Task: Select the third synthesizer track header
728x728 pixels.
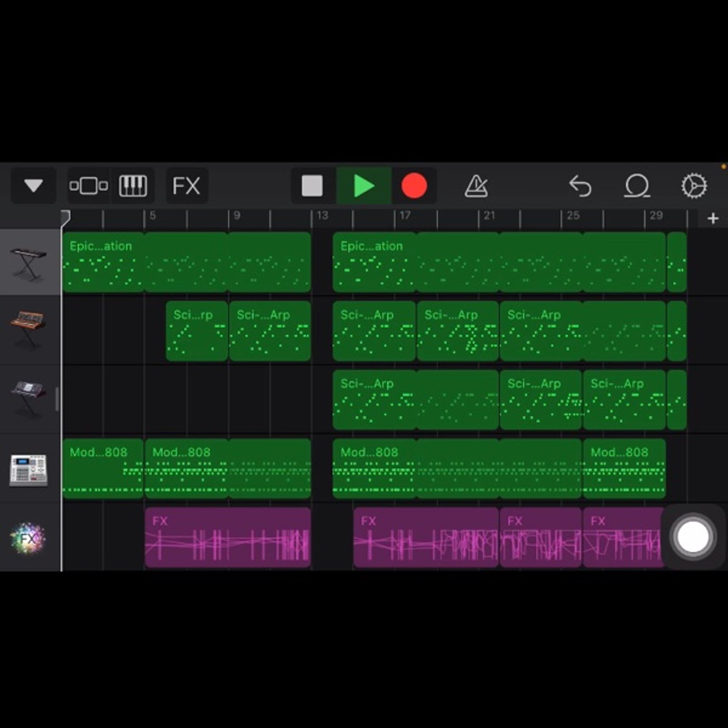Action: (30, 399)
